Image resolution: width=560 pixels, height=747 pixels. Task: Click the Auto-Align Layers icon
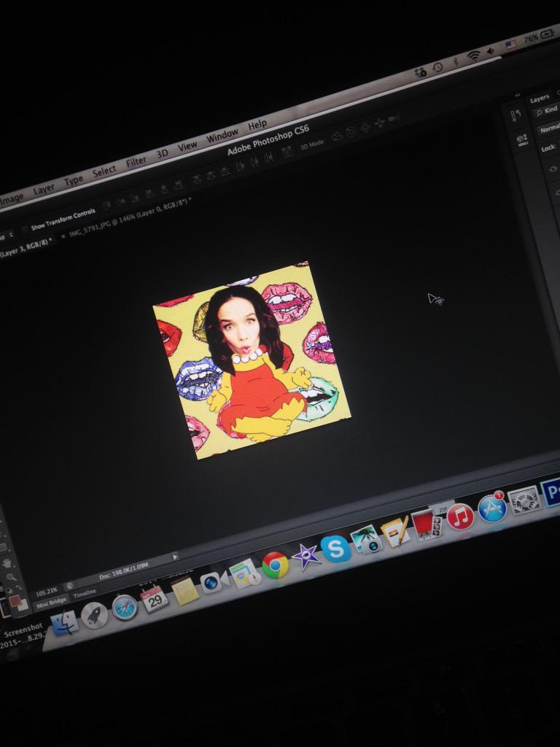[287, 152]
